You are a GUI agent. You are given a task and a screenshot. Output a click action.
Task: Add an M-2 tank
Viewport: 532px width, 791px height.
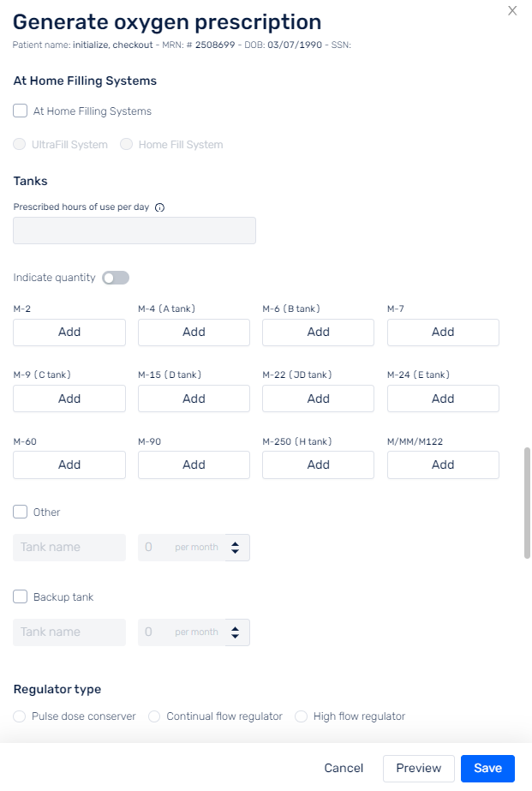click(x=69, y=332)
